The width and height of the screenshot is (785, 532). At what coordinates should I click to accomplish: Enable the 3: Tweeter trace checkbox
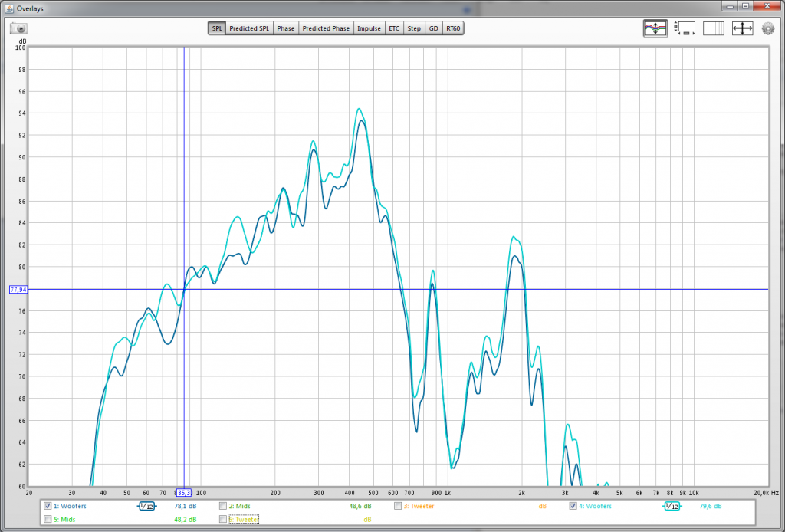(x=398, y=506)
